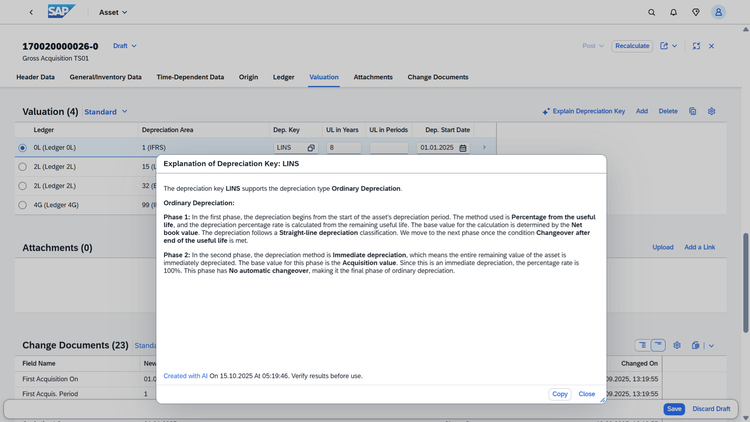Image resolution: width=750 pixels, height=422 pixels.
Task: Click the First Acquis. Period cell
Action: [50, 394]
